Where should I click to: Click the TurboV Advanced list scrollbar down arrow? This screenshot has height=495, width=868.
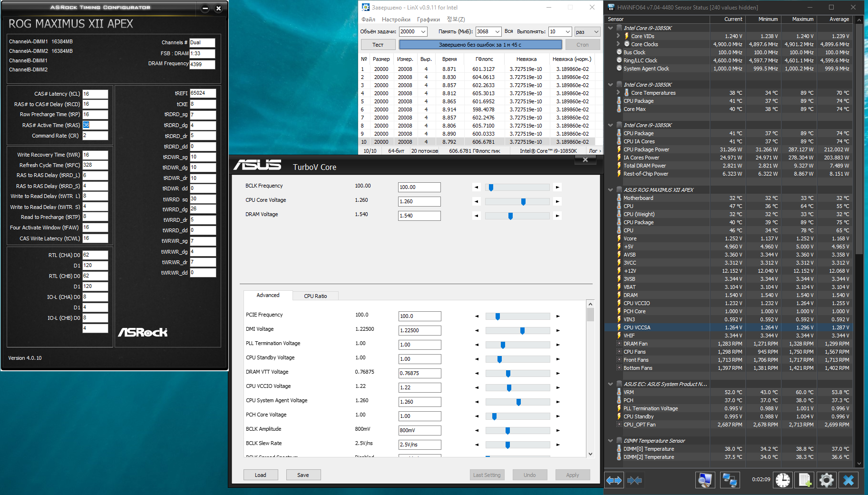pyautogui.click(x=590, y=454)
